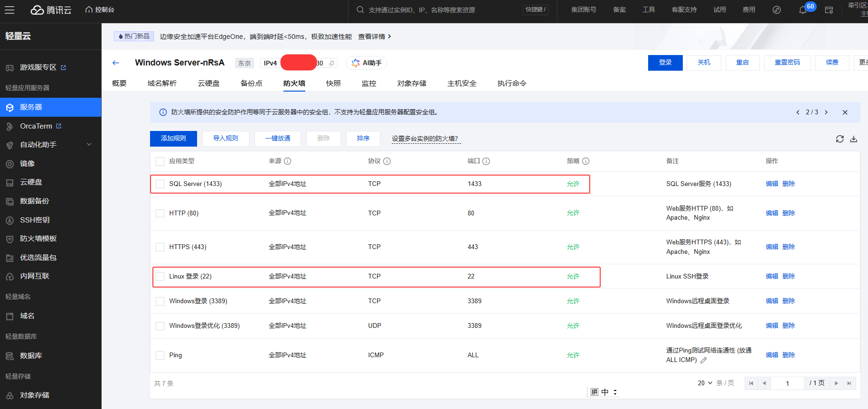Edit the Ping rule remark pencil icon
This screenshot has height=409, width=868.
click(x=704, y=360)
